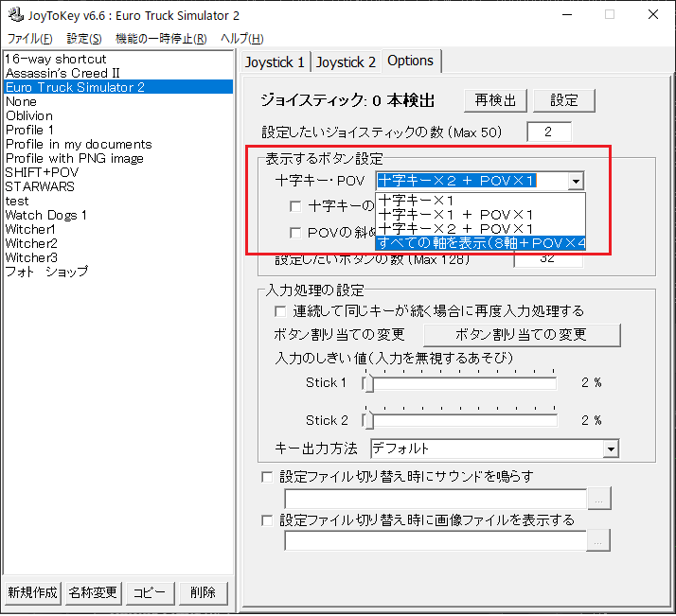Click the joystick count field showing 2
The width and height of the screenshot is (676, 616).
click(549, 132)
